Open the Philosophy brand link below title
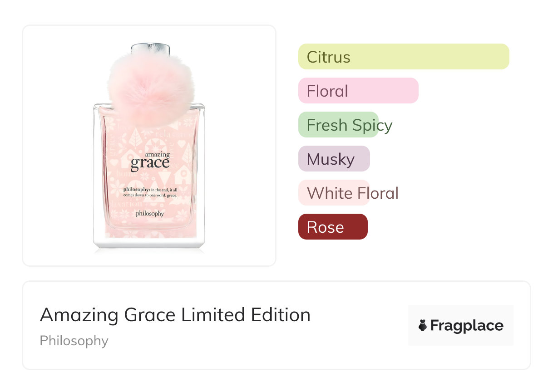The image size is (553, 392). [74, 341]
